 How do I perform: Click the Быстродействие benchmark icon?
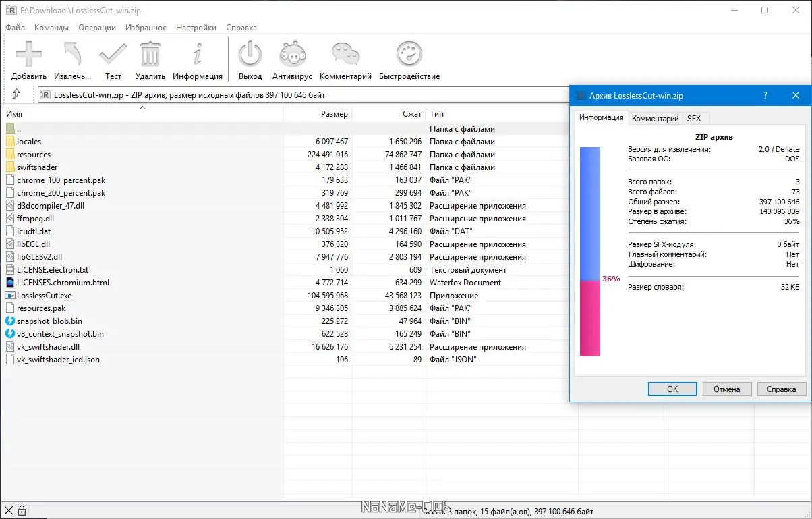tap(409, 54)
